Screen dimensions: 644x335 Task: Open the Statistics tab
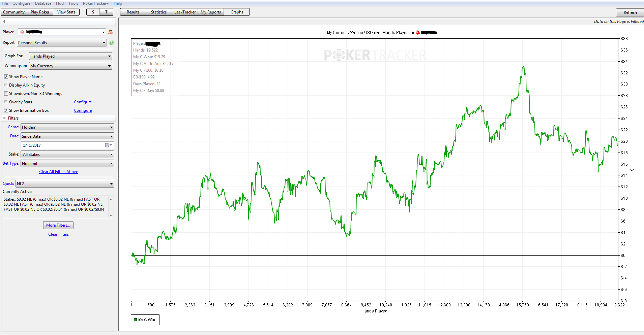click(158, 12)
